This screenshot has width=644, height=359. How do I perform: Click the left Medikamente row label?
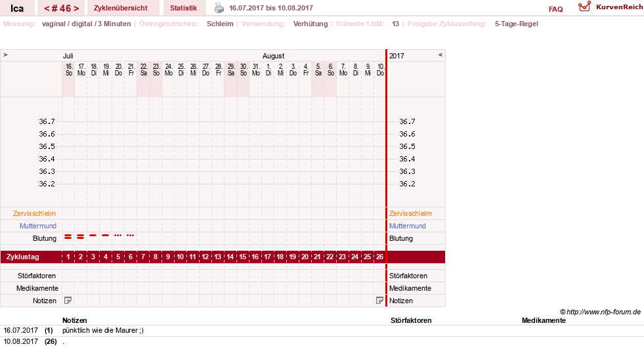point(37,288)
